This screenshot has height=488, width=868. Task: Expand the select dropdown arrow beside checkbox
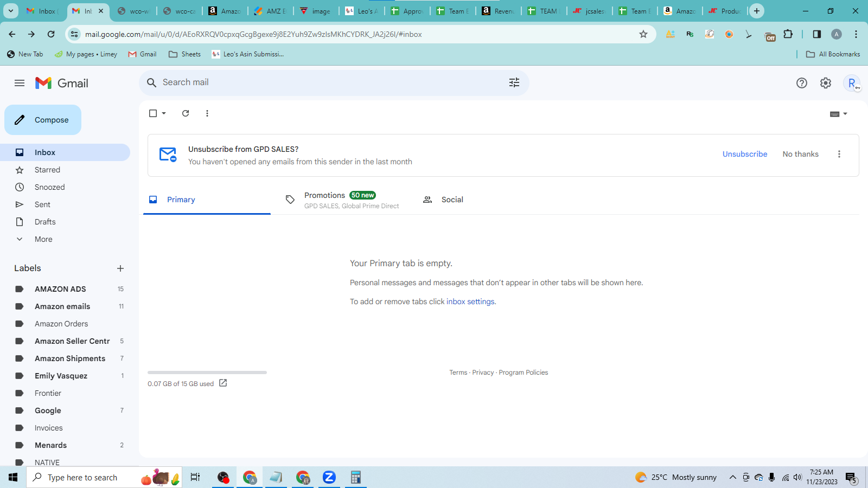click(164, 113)
